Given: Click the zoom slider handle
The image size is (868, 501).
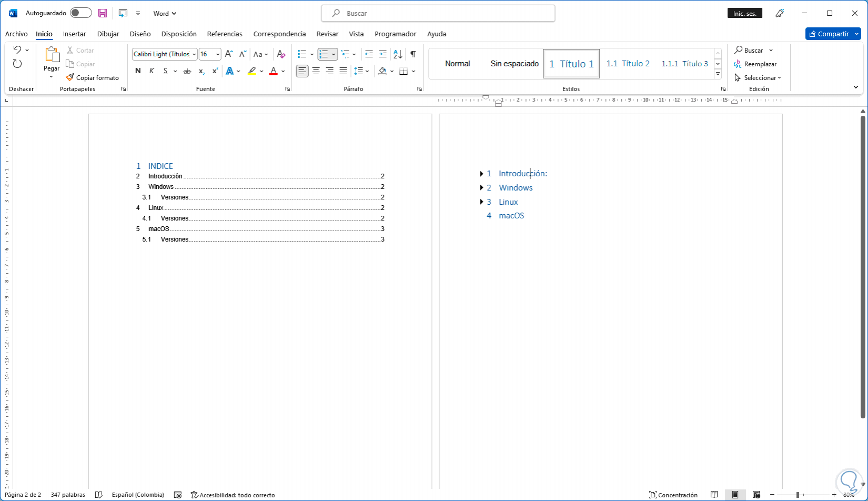Looking at the screenshot, I should (x=798, y=495).
